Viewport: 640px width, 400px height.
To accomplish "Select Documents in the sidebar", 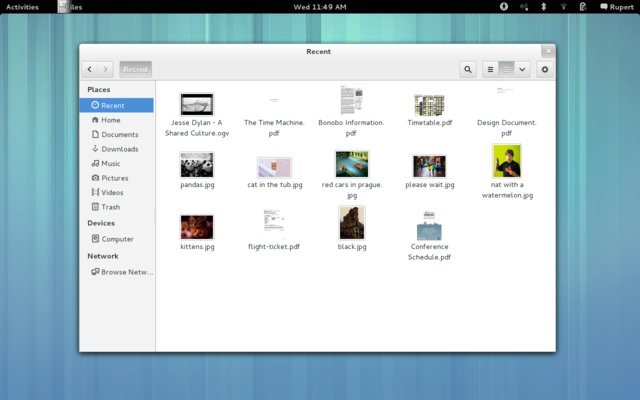I will point(119,134).
